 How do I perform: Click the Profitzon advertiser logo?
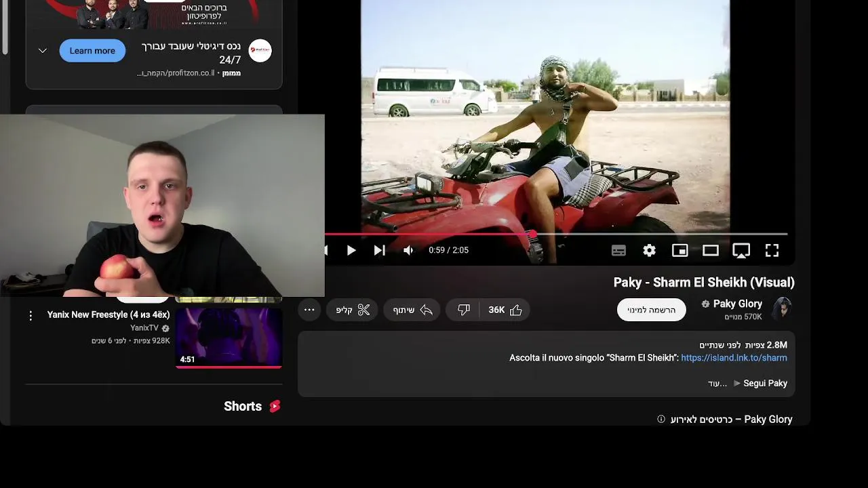(x=260, y=51)
